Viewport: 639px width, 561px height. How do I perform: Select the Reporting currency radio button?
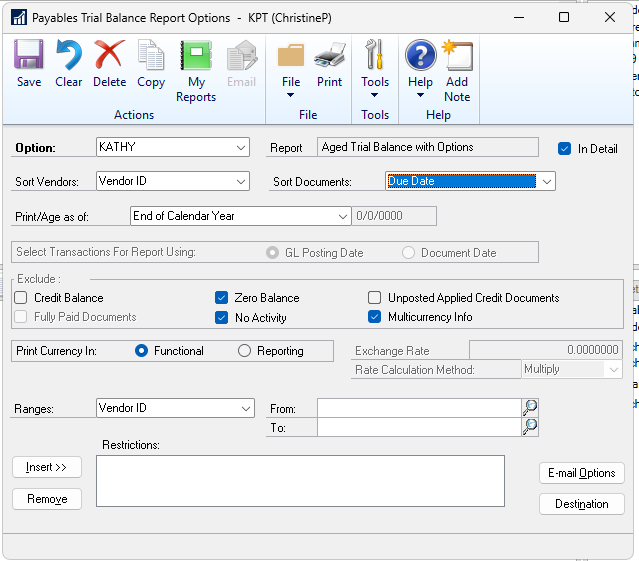(x=244, y=351)
